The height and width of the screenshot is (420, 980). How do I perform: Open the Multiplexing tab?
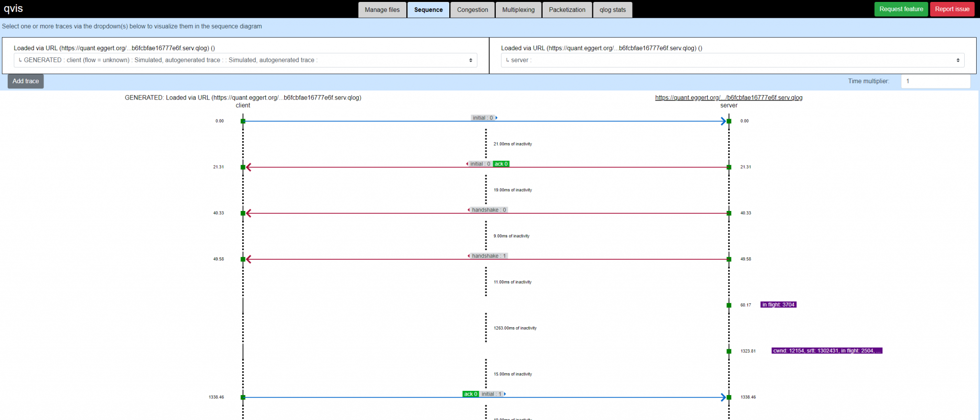(518, 10)
